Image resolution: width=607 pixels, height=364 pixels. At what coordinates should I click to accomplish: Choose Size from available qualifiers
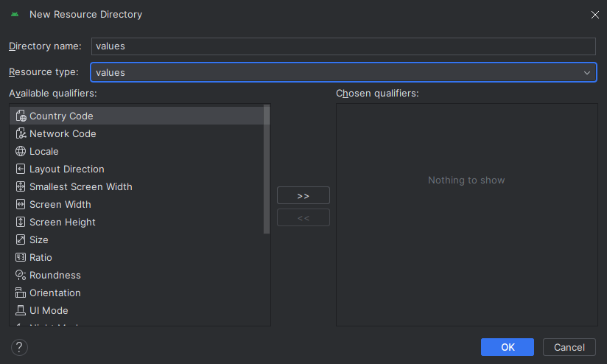coord(39,239)
